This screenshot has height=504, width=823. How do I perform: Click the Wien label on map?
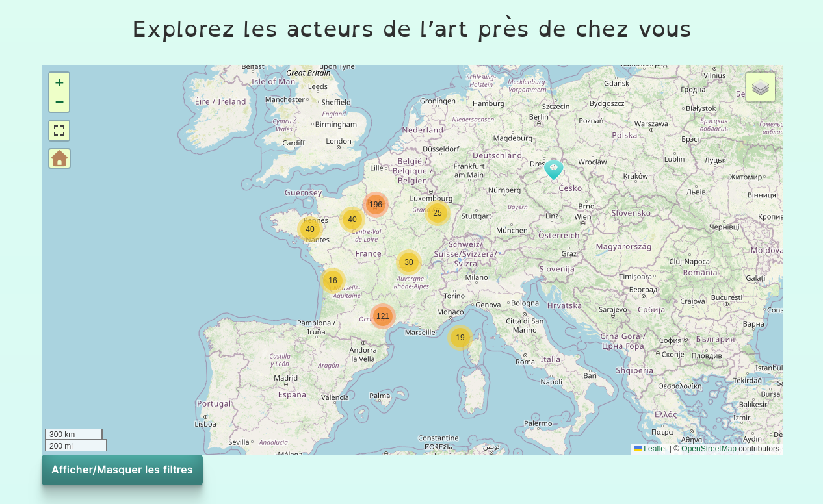coord(582,216)
